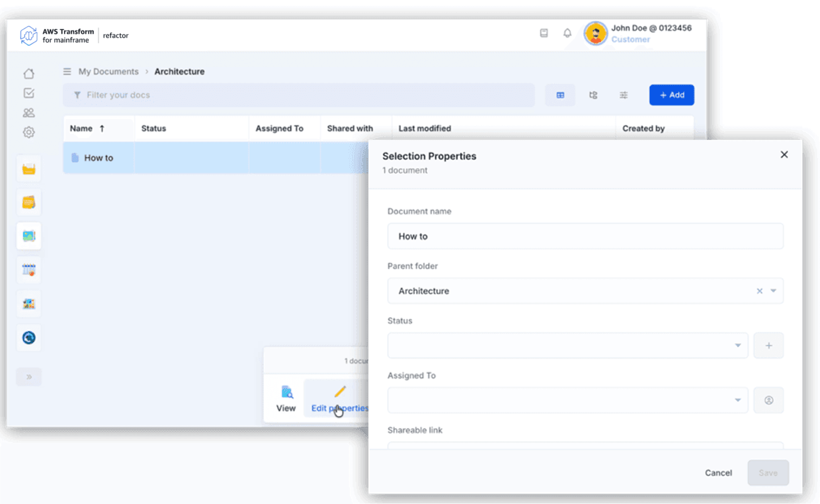Clear the Architecture parent folder selection
Image resolution: width=820 pixels, height=504 pixels.
[759, 291]
